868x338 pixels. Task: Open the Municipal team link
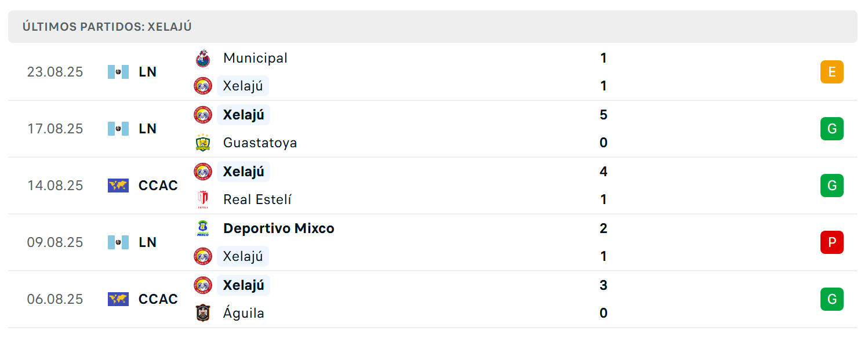tap(255, 58)
